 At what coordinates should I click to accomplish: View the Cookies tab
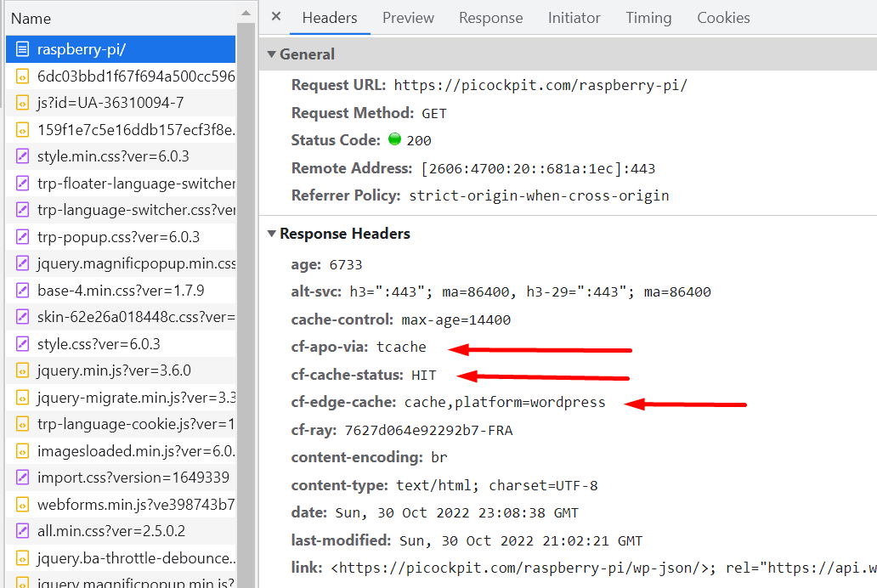(x=723, y=18)
